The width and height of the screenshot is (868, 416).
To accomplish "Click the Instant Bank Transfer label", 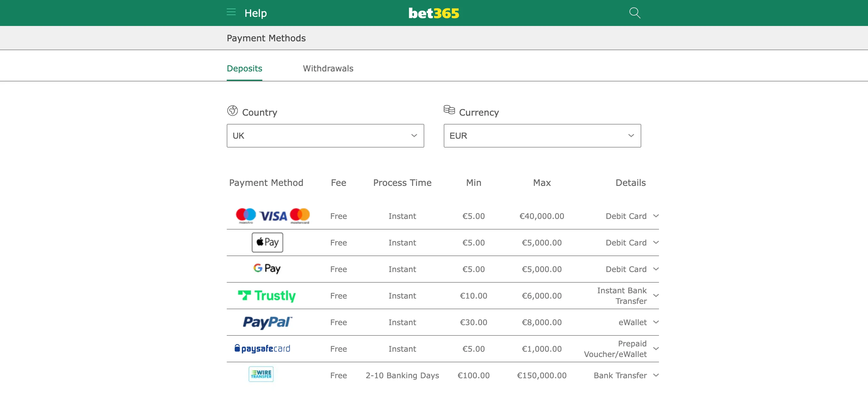I will click(x=622, y=296).
